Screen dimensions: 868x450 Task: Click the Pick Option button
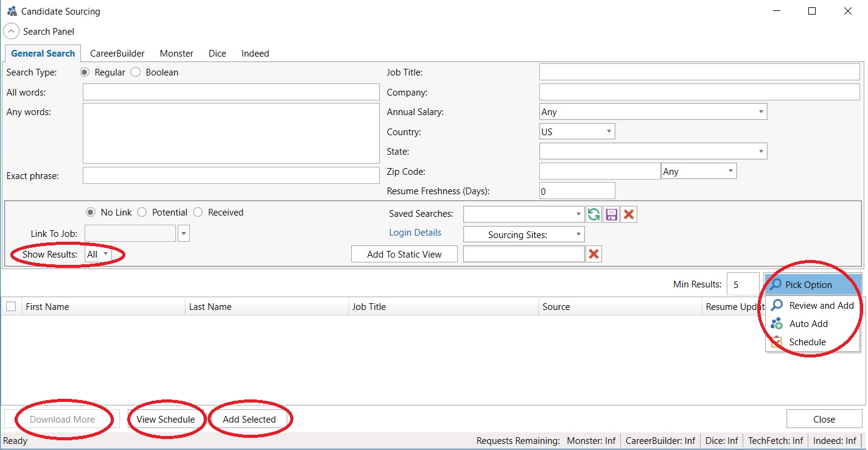coord(813,284)
